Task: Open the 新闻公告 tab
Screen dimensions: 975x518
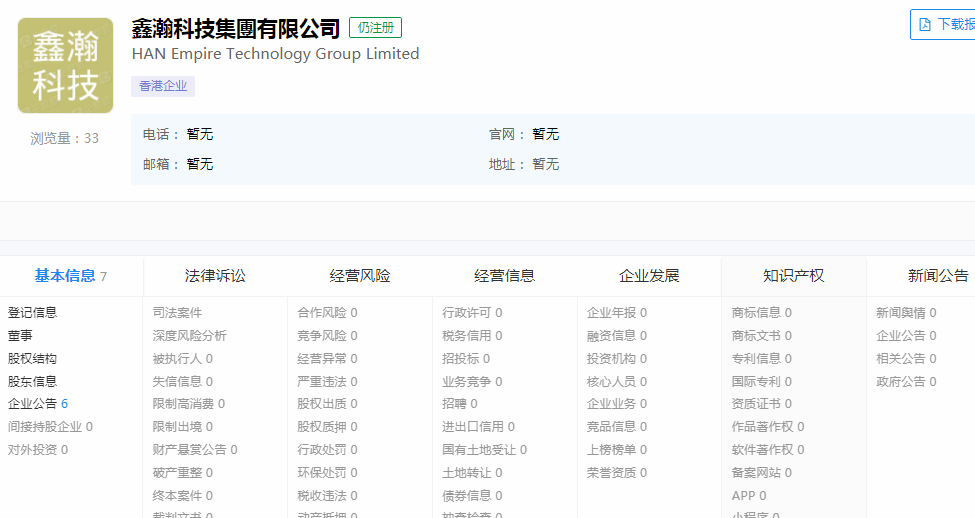Action: click(938, 276)
